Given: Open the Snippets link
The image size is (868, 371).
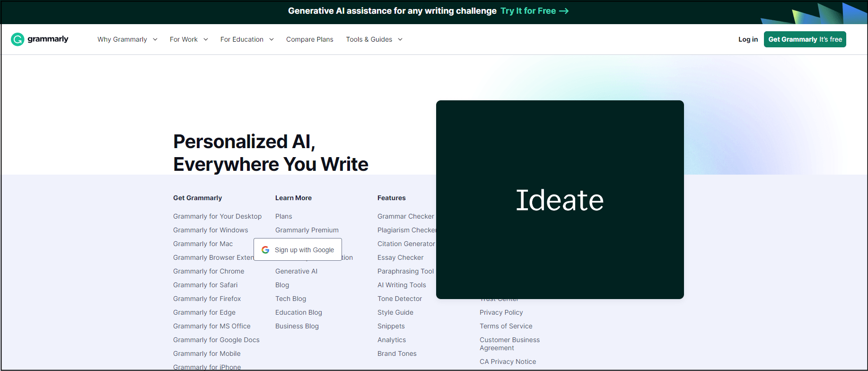Looking at the screenshot, I should coord(391,326).
